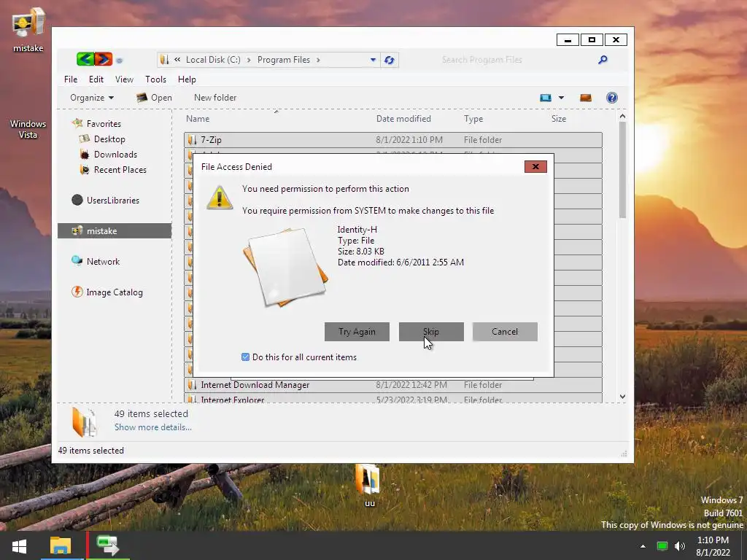Screen dimensions: 747x560
Task: Click the Windows Start button
Action: click(19, 545)
